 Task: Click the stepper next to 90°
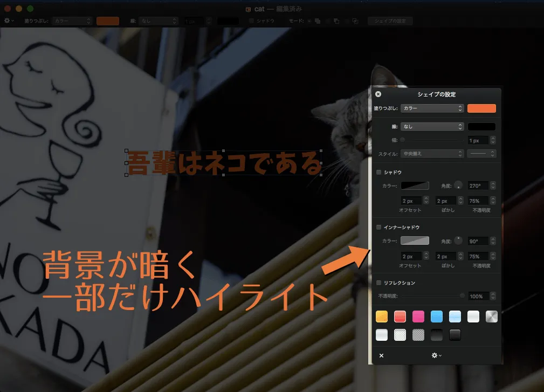pos(493,240)
